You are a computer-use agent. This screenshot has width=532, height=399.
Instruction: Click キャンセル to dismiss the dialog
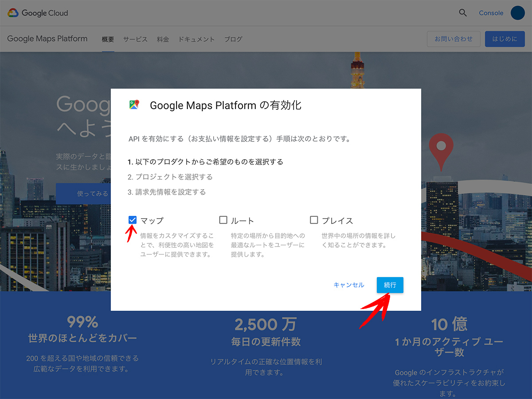348,285
